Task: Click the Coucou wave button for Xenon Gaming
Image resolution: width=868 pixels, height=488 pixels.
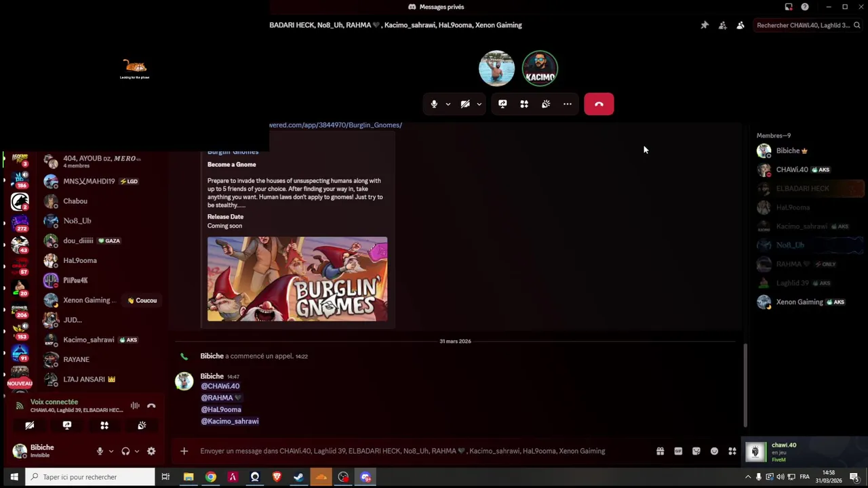Action: click(142, 300)
